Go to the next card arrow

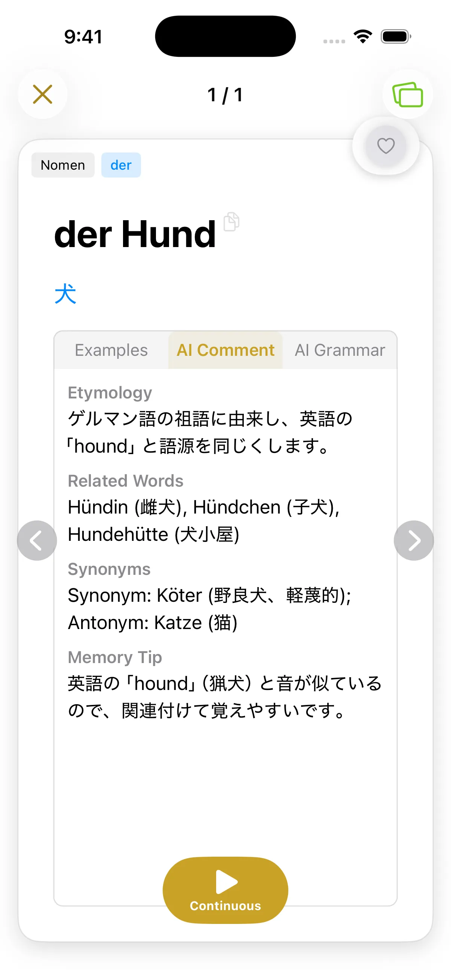click(414, 540)
